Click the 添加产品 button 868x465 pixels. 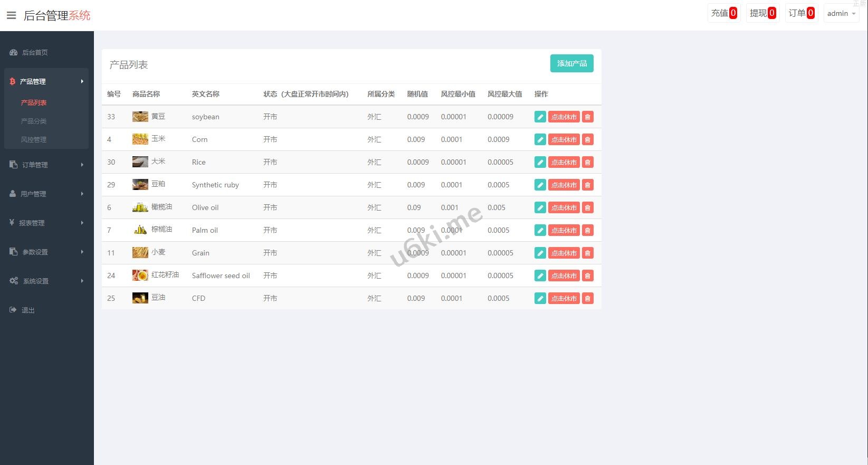(x=571, y=63)
